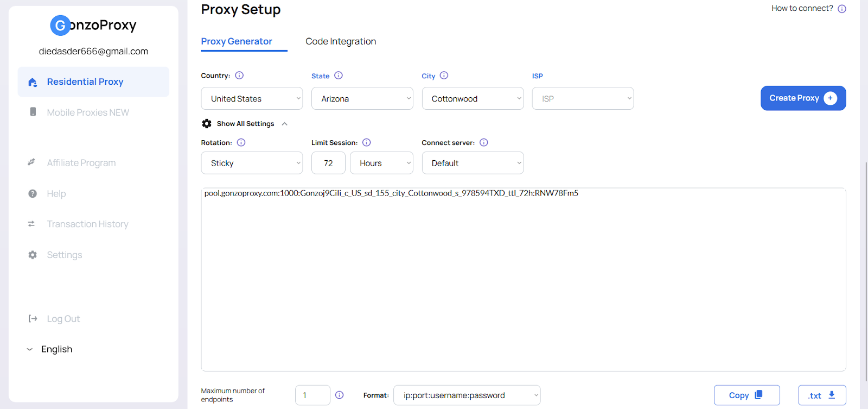This screenshot has height=409, width=868.
Task: Switch to the Code Integration tab
Action: [341, 41]
